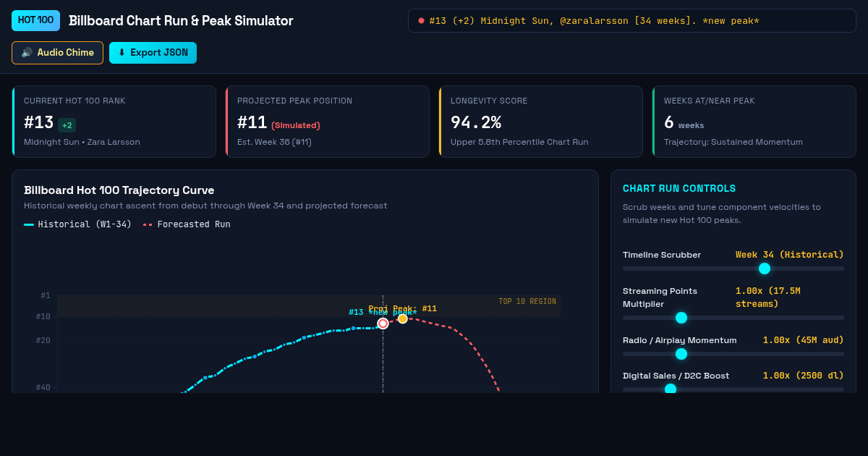Click "Trajectory: Sustained Momentum" text
Screen dimensions: 868x456
(733, 142)
